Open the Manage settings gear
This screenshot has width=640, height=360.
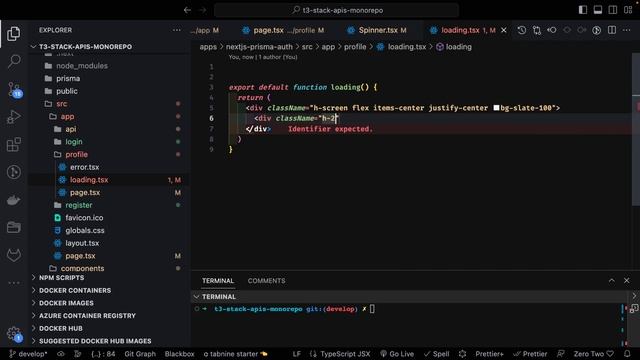(14, 334)
